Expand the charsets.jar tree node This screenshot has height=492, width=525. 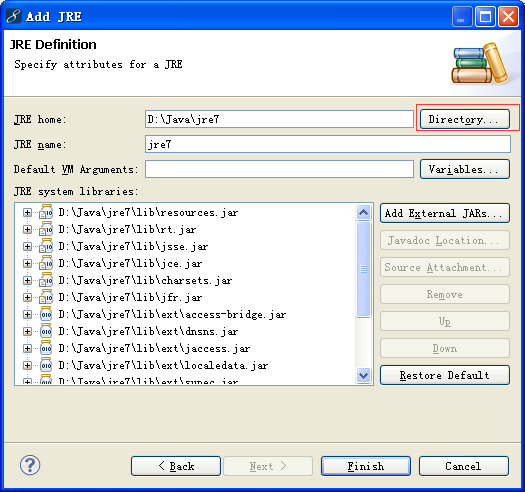(x=27, y=280)
